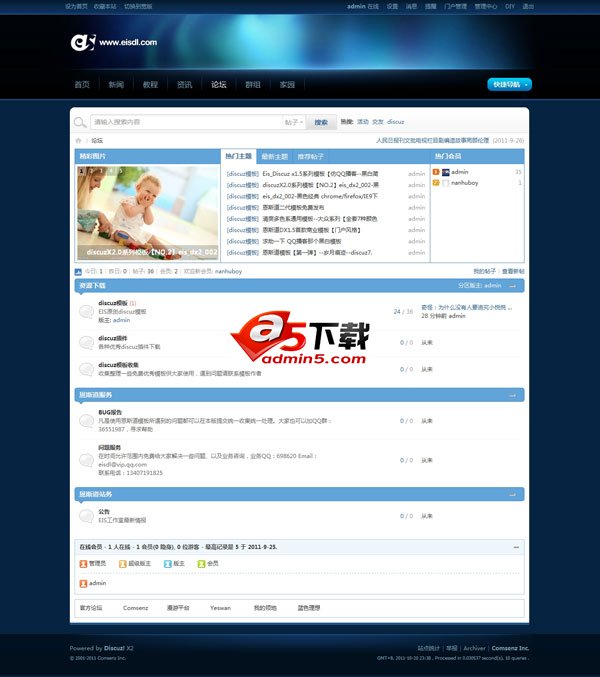Click the orange admin icon in online list
The height and width of the screenshot is (677, 600).
[83, 583]
